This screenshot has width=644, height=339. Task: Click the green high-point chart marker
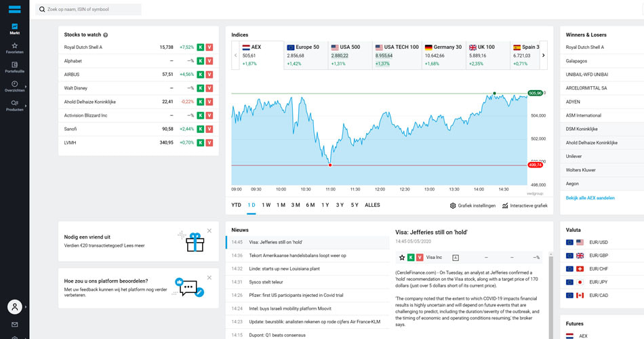(x=494, y=94)
